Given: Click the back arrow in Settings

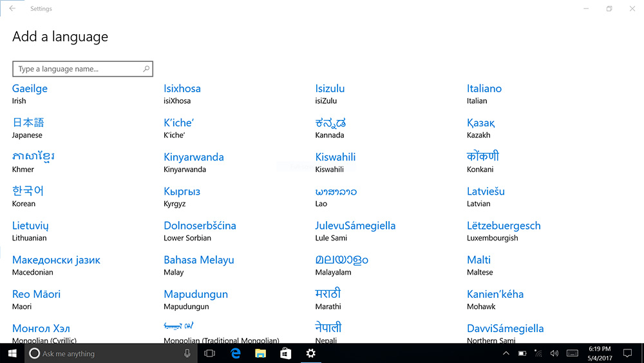Looking at the screenshot, I should 12,9.
